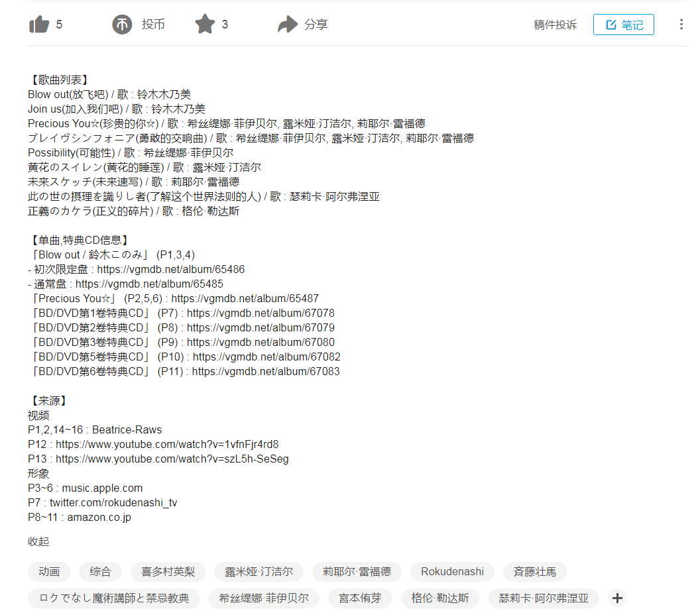Image resolution: width=700 pixels, height=613 pixels.
Task: Open vgmdb album 67083 link
Action: (x=266, y=372)
